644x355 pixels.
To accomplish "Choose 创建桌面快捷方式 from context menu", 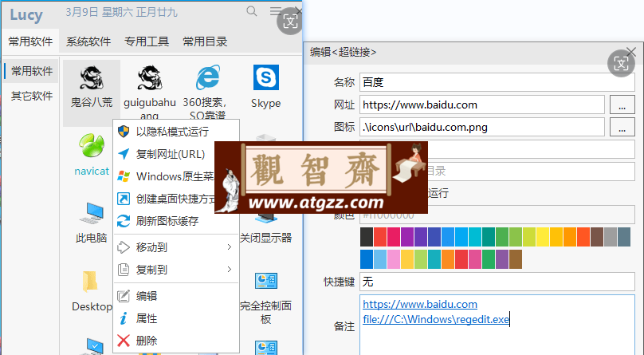I will pyautogui.click(x=164, y=199).
